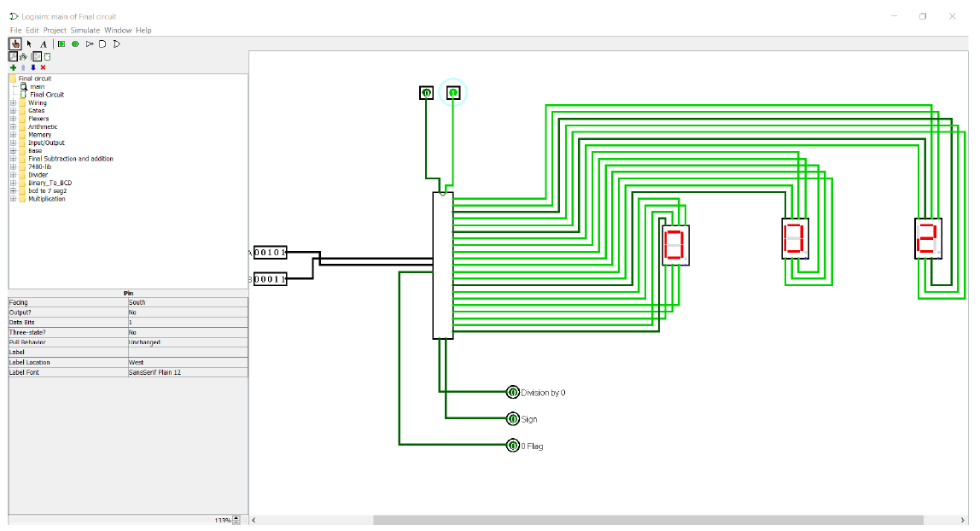Screen dimensions: 980x531
Task: Click the 0 Flag output pin
Action: pos(512,446)
